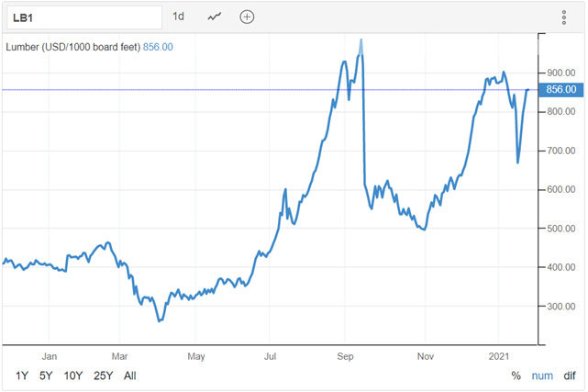Select the 10Y time range
This screenshot has height=392, width=588.
point(72,375)
